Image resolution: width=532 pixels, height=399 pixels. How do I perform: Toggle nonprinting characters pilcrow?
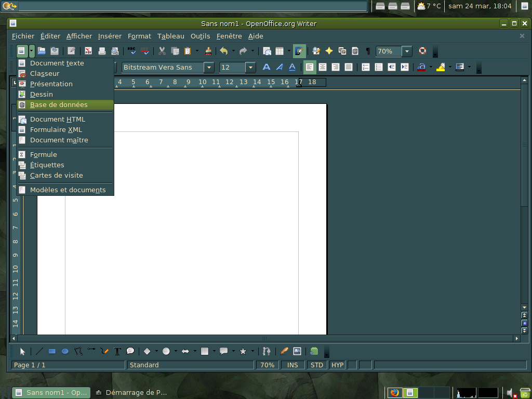368,51
